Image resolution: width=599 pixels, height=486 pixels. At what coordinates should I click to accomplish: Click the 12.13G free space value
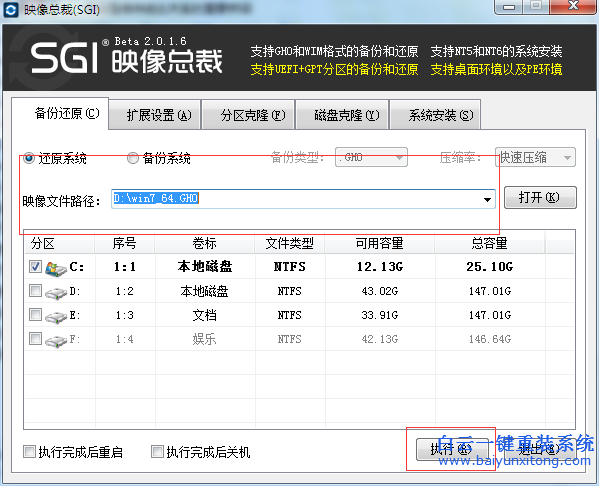pos(380,267)
